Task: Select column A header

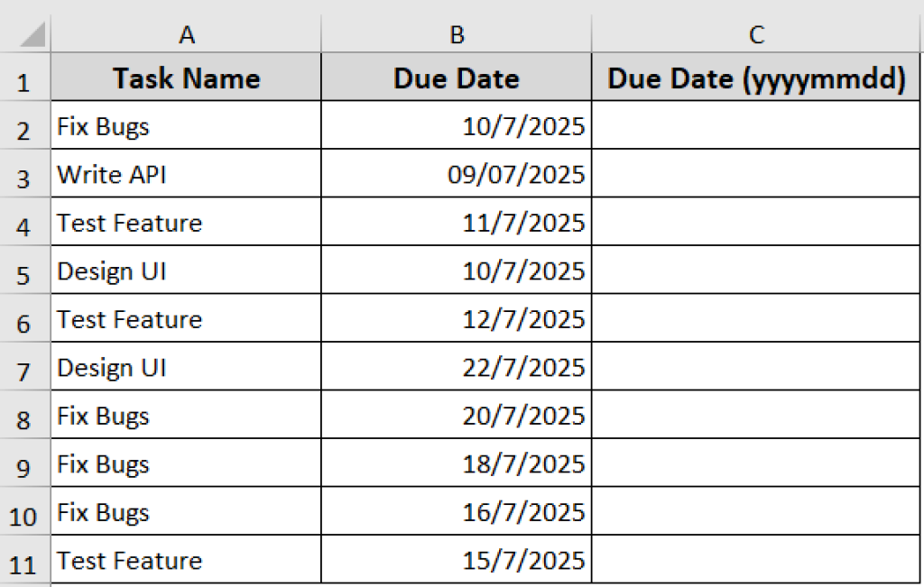Action: [187, 34]
